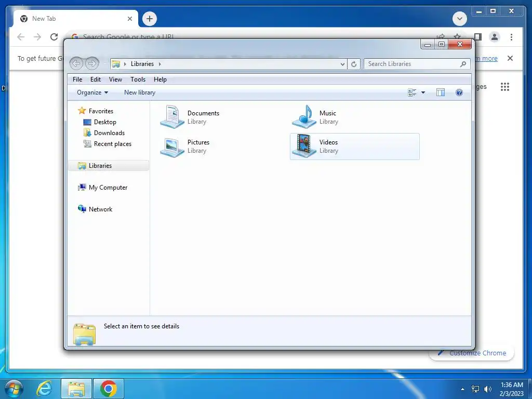Open the View menu
This screenshot has width=532, height=399.
click(x=115, y=79)
